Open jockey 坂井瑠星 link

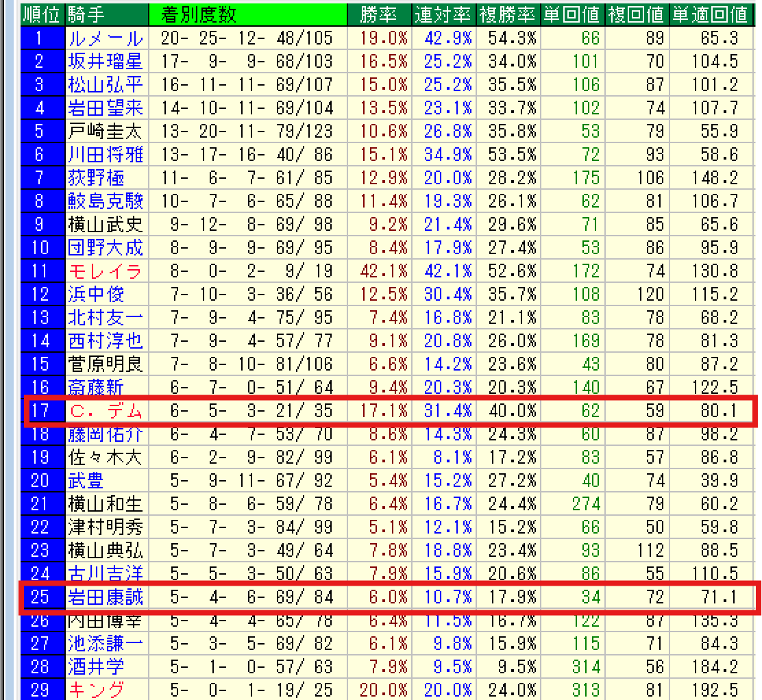pyautogui.click(x=106, y=62)
